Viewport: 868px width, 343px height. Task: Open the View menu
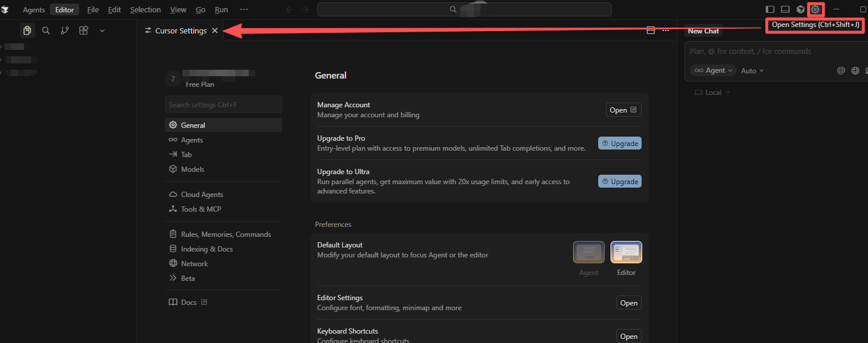tap(178, 9)
